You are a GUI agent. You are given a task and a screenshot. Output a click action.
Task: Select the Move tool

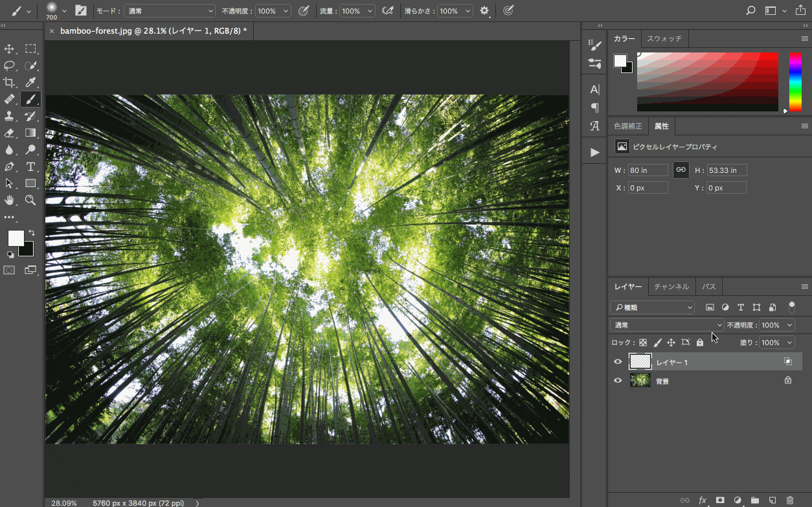point(10,49)
